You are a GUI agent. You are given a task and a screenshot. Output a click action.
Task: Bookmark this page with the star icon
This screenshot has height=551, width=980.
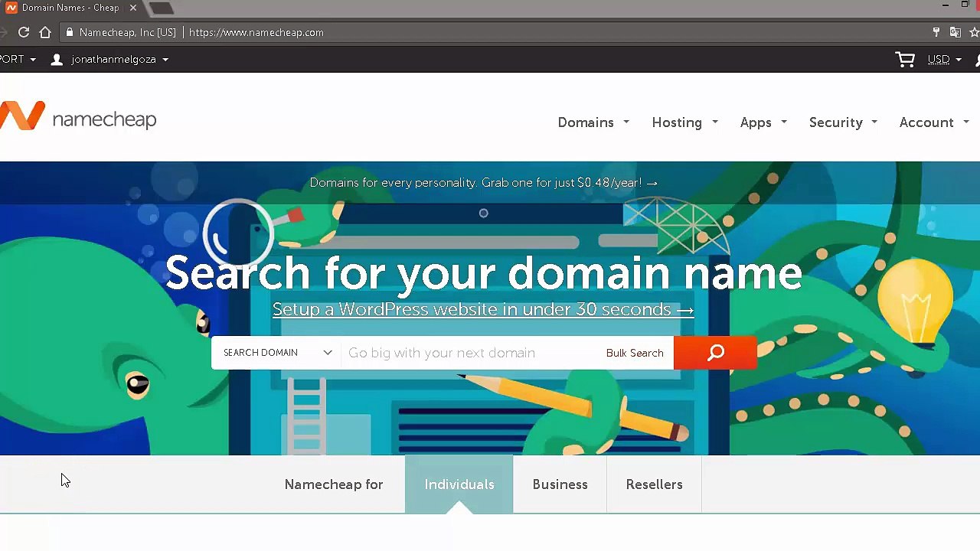(975, 32)
